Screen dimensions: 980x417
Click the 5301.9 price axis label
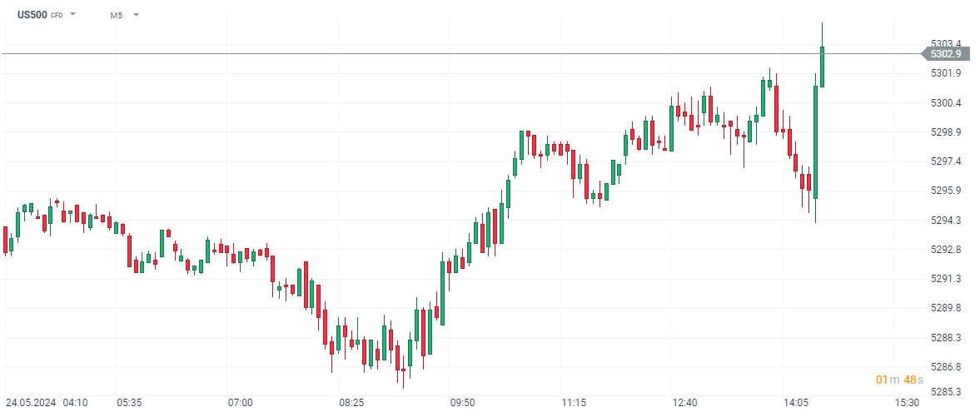[946, 73]
